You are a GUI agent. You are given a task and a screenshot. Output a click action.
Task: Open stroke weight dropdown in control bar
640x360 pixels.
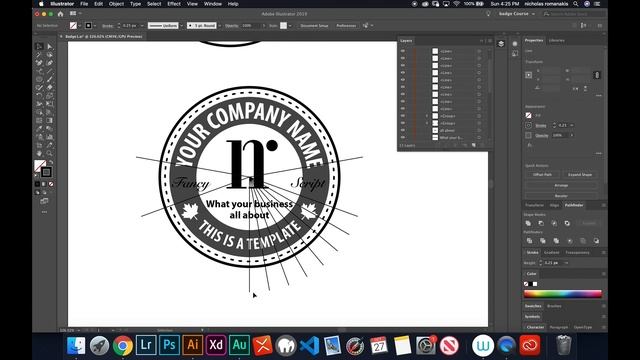click(x=142, y=26)
